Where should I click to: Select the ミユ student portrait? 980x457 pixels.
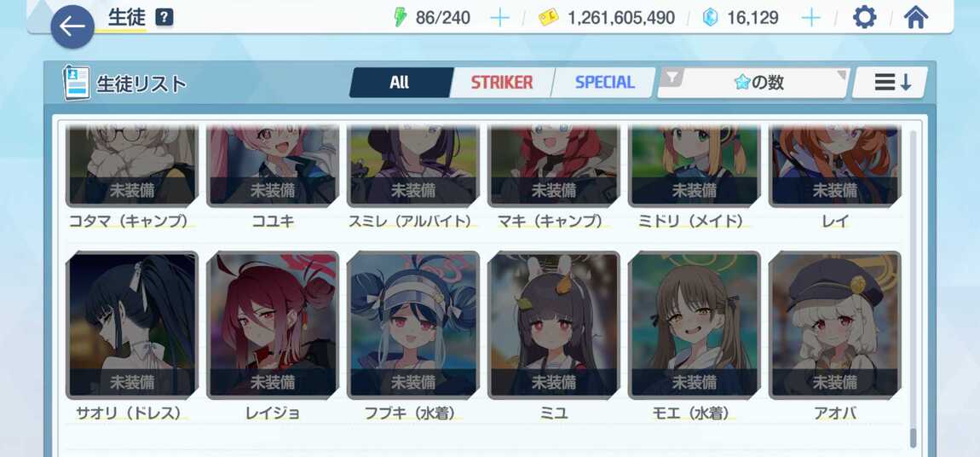pyautogui.click(x=554, y=325)
